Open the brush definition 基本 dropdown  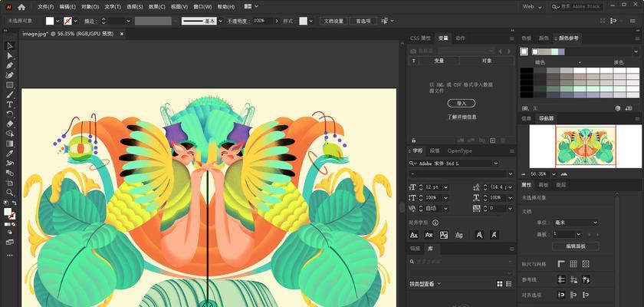tap(221, 21)
